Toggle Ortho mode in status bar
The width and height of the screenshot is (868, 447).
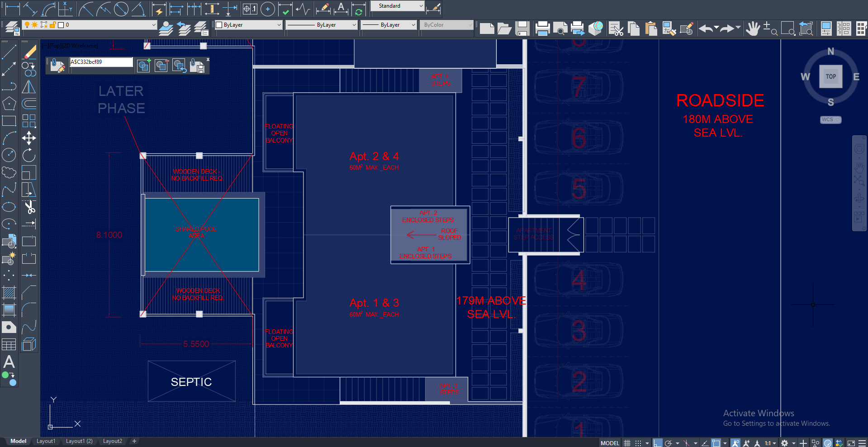click(657, 443)
